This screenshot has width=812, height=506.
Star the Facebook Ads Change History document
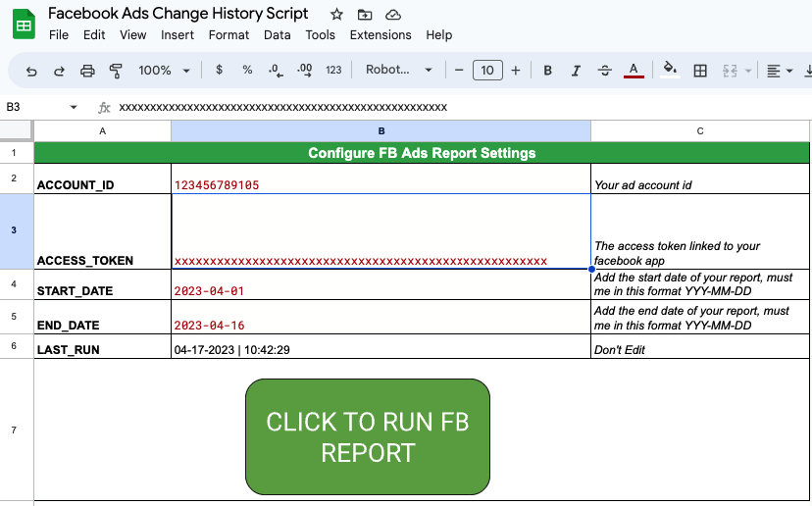336,15
